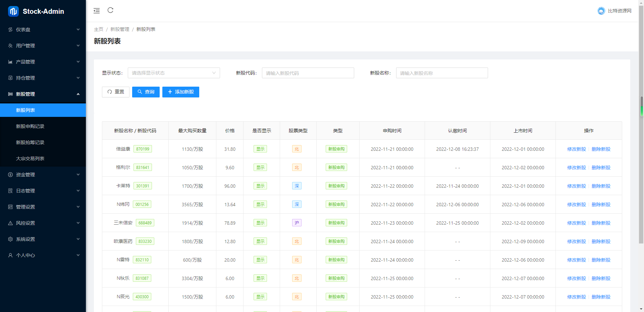Click the 添加新股 button

click(180, 92)
